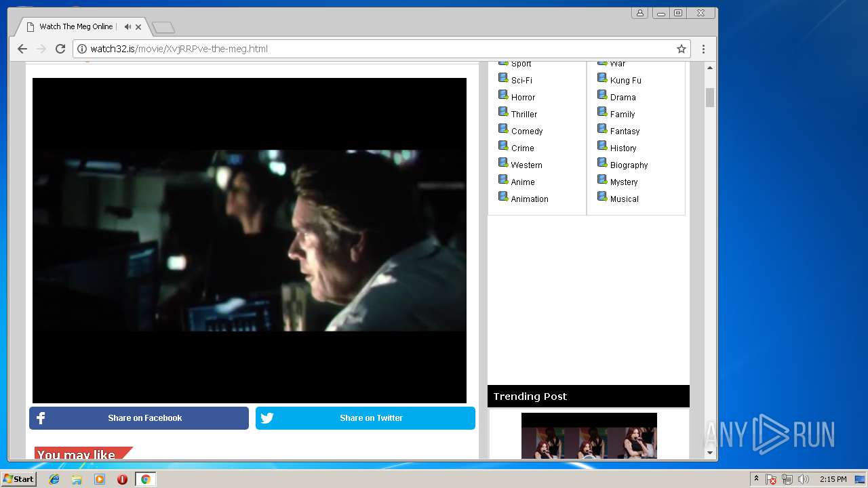
Task: Click the vertical scrollbar thumb
Action: pos(710,98)
